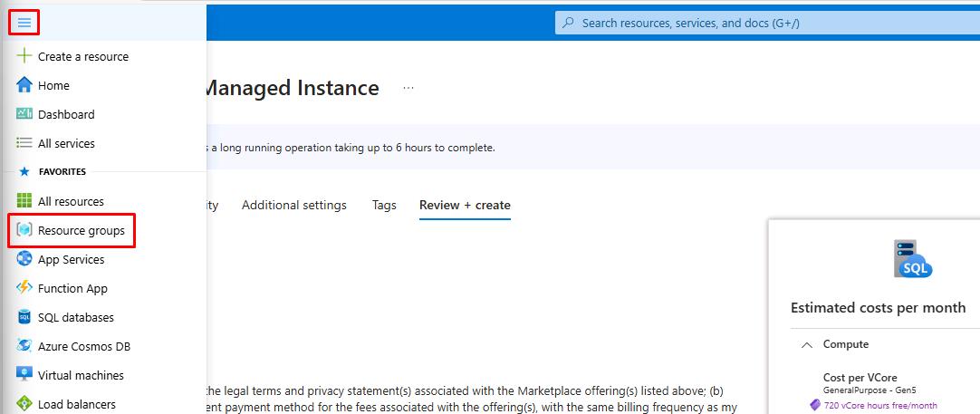Open Resource groups from favorites
Screen dimensions: 980x414
[82, 230]
